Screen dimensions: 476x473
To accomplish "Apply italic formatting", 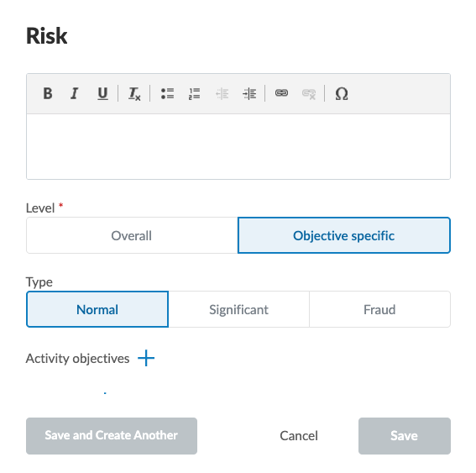I will click(x=75, y=93).
